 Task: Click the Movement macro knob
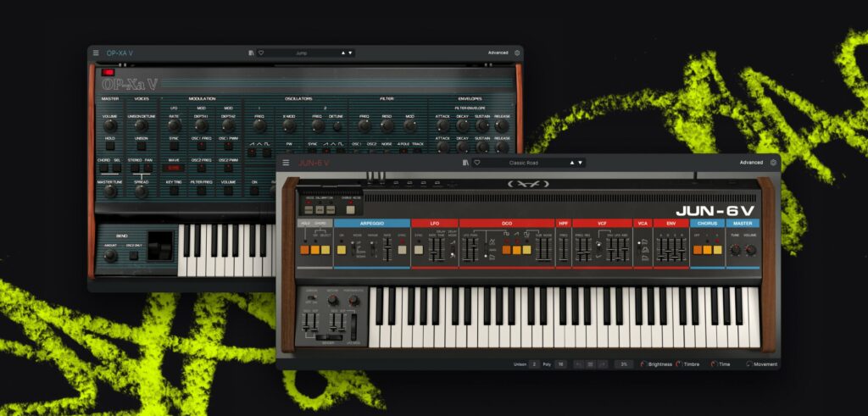[749, 364]
